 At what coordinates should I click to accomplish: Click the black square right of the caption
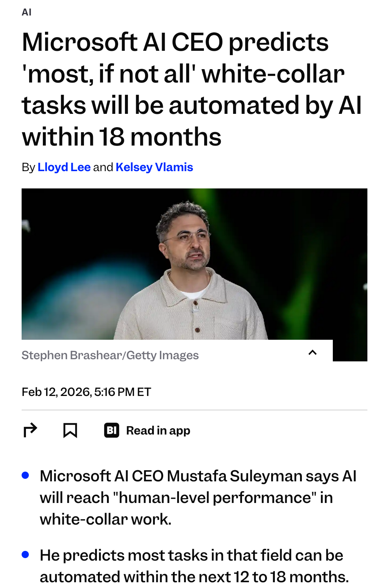tap(350, 351)
